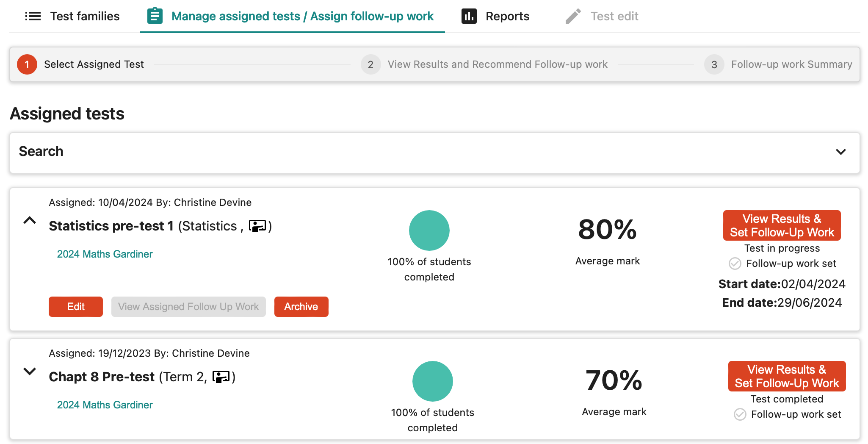This screenshot has width=868, height=444.
Task: Open 2024 Maths Gardiner link under Statistics pre-test 1
Action: point(105,254)
